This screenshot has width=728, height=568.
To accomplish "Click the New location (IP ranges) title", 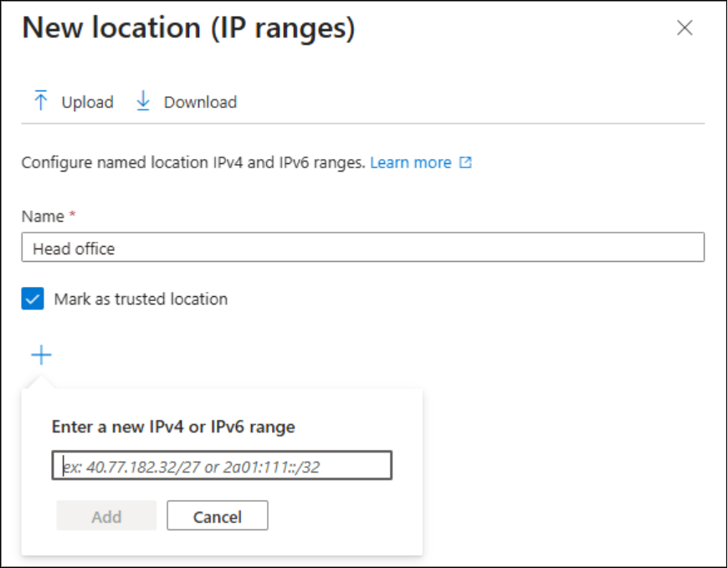I will 188,28.
